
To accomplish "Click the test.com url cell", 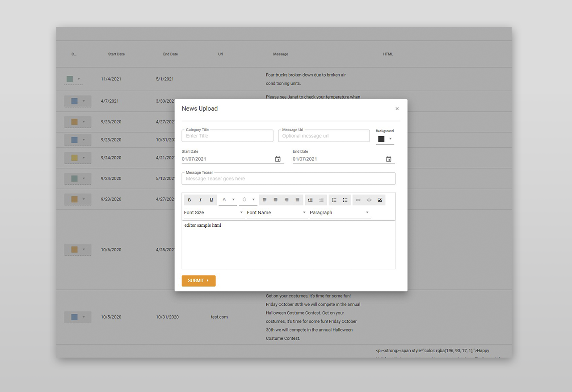I will pos(219,317).
